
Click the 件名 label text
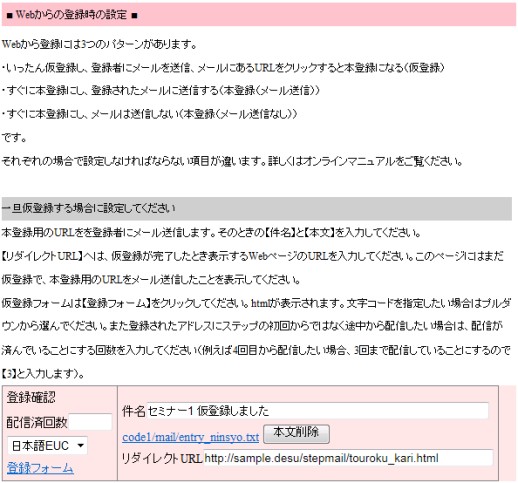pos(134,411)
